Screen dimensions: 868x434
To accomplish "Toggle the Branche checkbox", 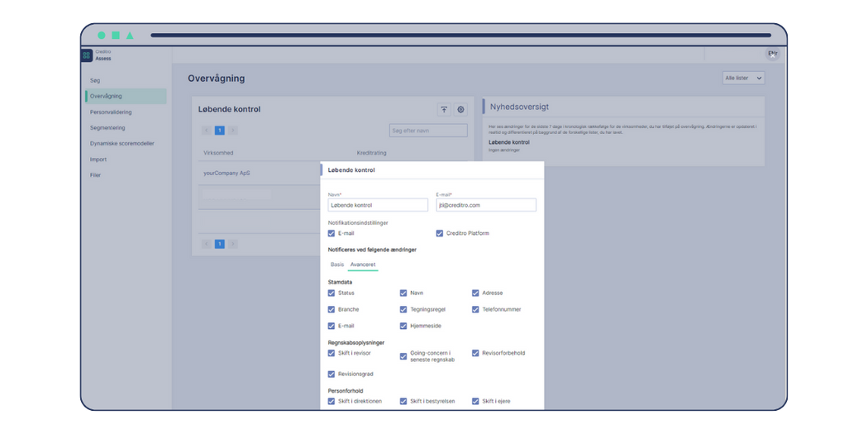I will [331, 309].
